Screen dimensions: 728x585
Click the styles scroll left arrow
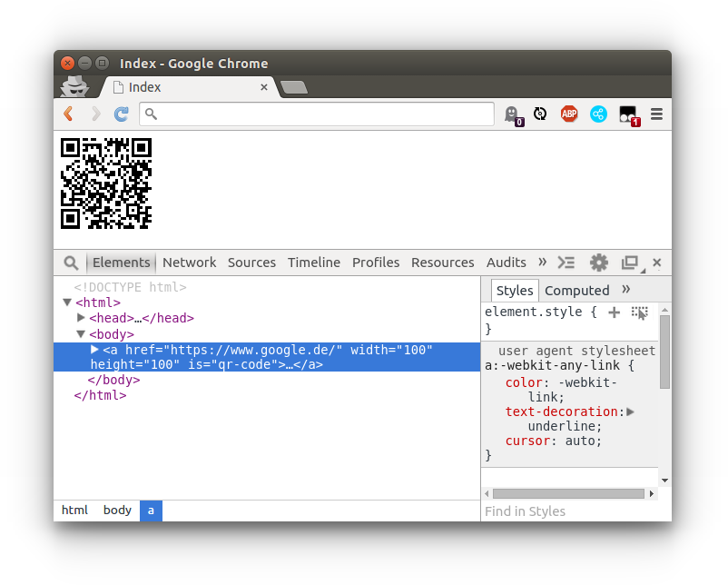point(487,493)
